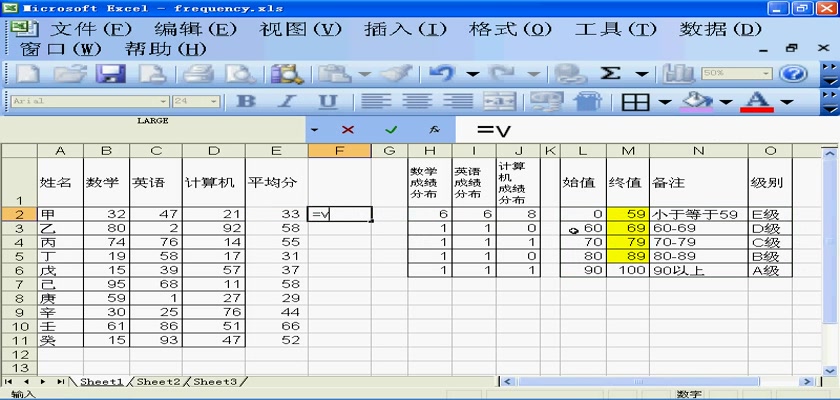
Task: Click the green Enter checkmark in formula bar
Action: coord(391,130)
